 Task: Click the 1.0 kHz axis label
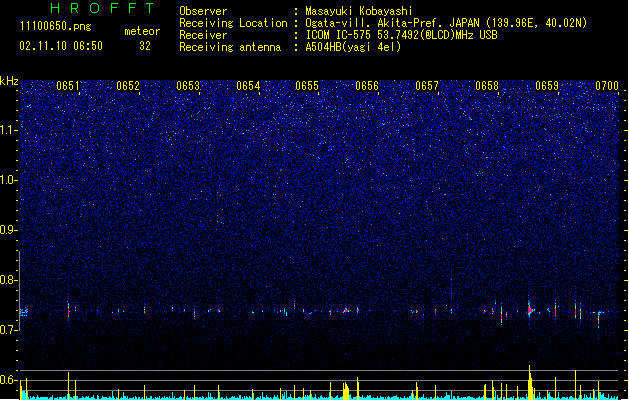click(x=9, y=180)
